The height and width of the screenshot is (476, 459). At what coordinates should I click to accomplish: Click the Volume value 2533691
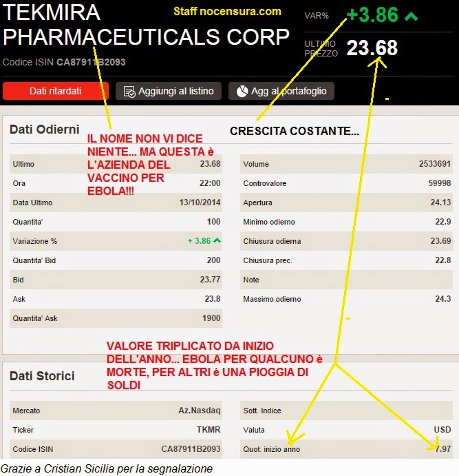435,164
